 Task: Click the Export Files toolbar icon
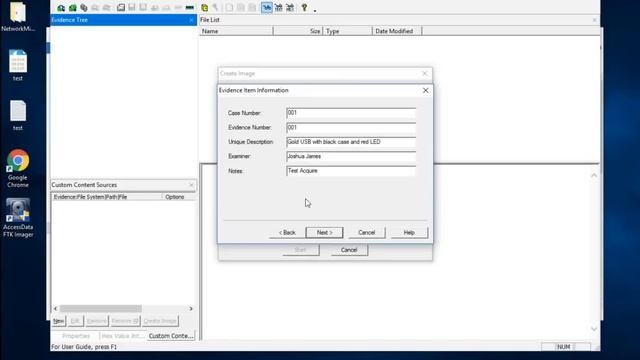pos(229,8)
